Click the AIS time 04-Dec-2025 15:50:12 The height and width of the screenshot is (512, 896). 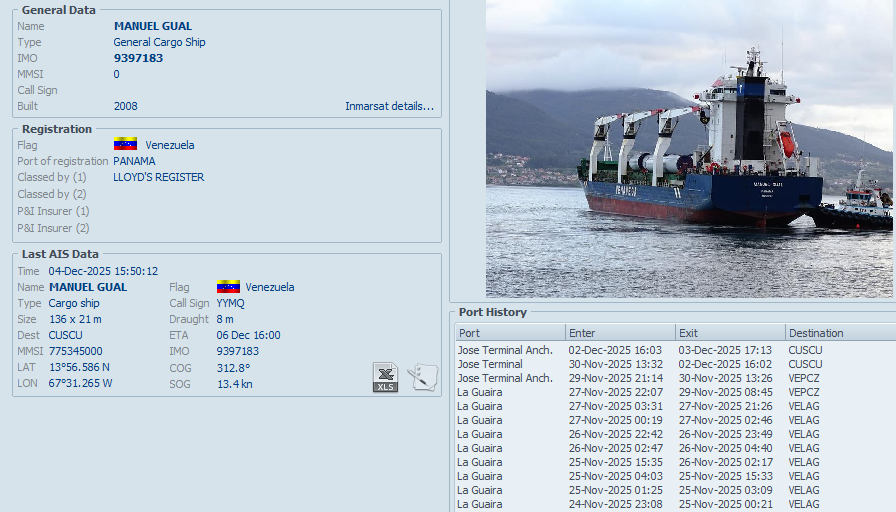[103, 271]
